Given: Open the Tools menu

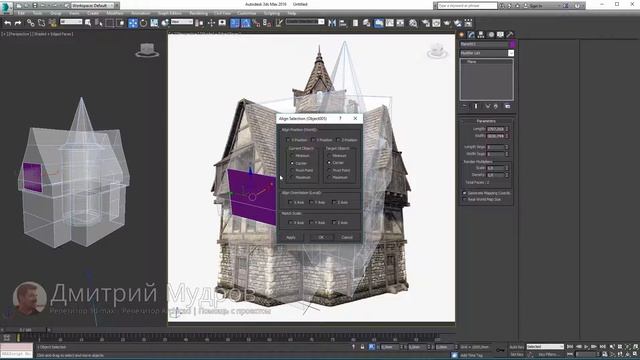Looking at the screenshot, I should tap(37, 13).
